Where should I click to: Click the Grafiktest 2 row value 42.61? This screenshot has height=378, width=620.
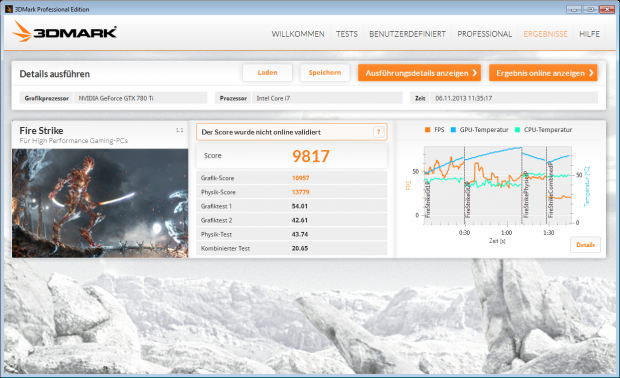(300, 220)
